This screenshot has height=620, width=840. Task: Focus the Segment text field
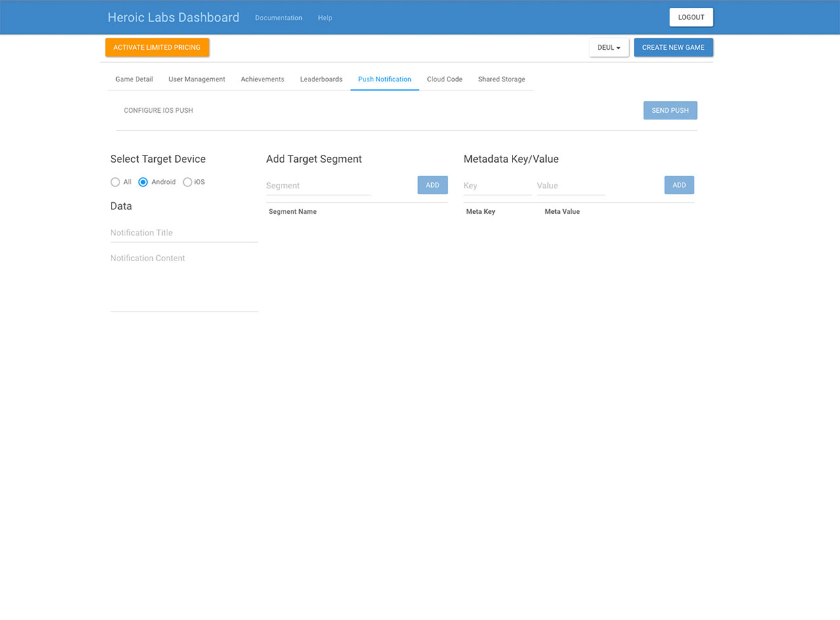(x=318, y=186)
